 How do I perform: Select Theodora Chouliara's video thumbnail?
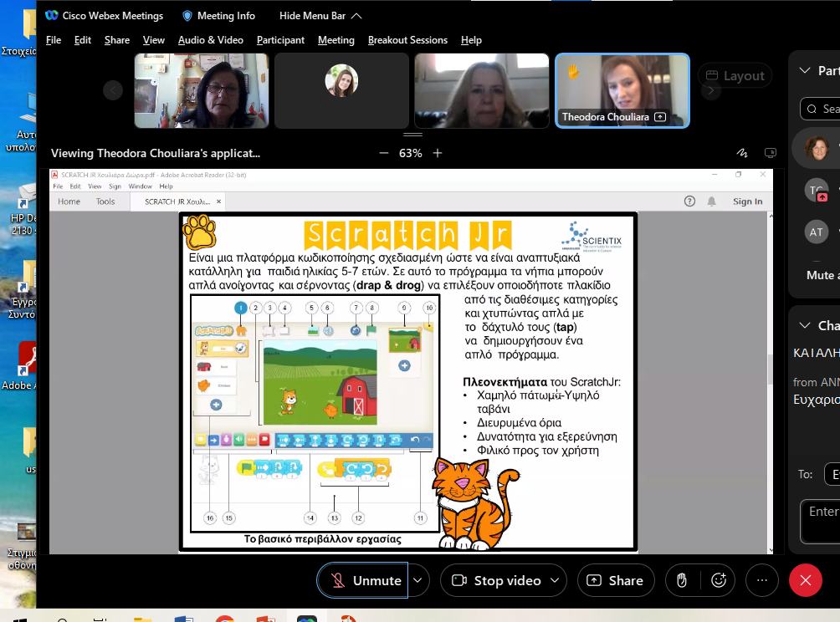pyautogui.click(x=622, y=90)
